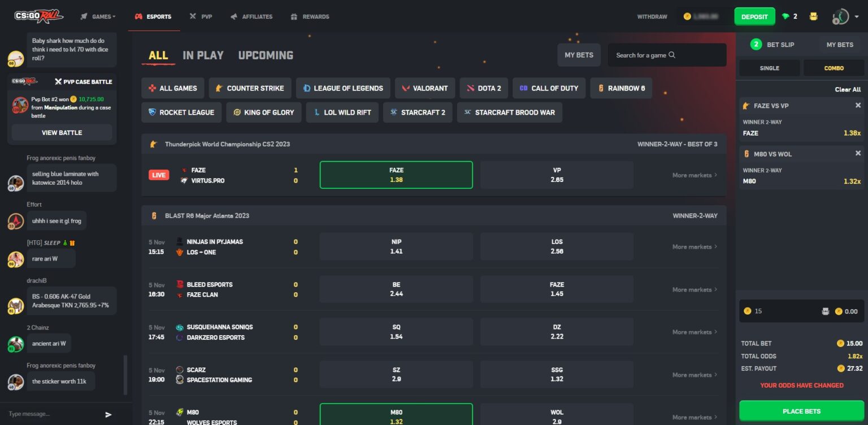
Task: Click the green DEPOSIT button
Action: pos(755,16)
